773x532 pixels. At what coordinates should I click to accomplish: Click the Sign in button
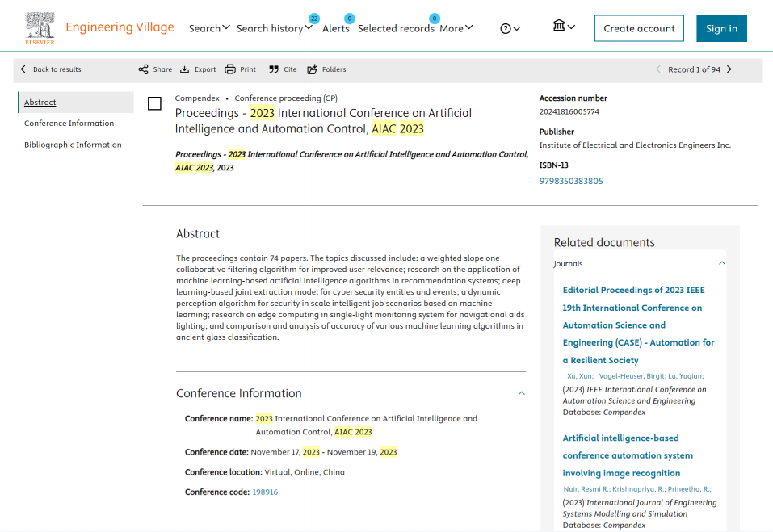coord(721,28)
